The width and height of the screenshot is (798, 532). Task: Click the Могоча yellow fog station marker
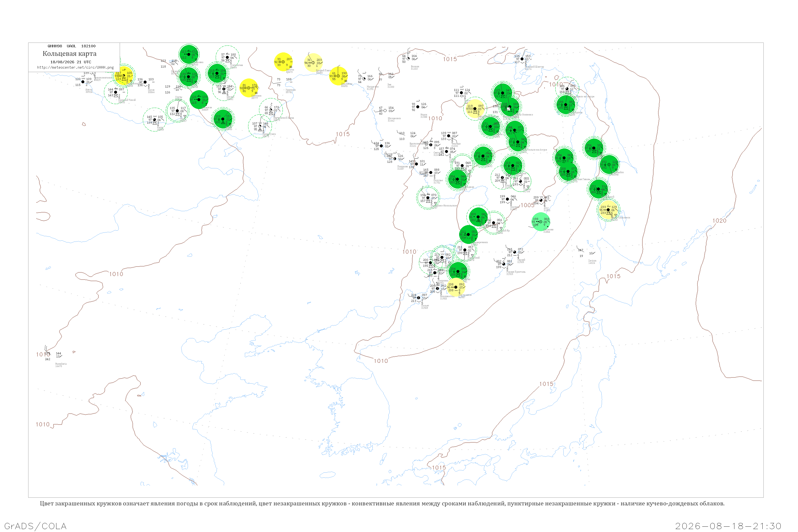[283, 62]
